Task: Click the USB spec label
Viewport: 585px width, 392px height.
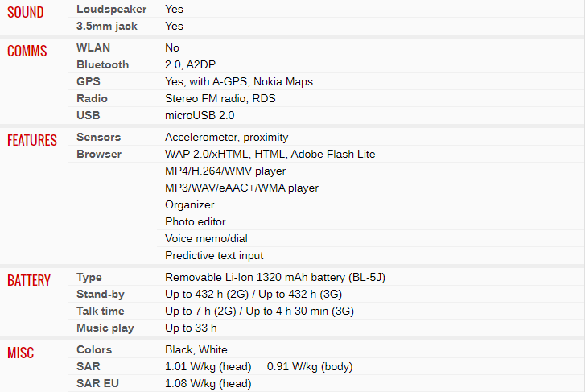Action: tap(88, 115)
